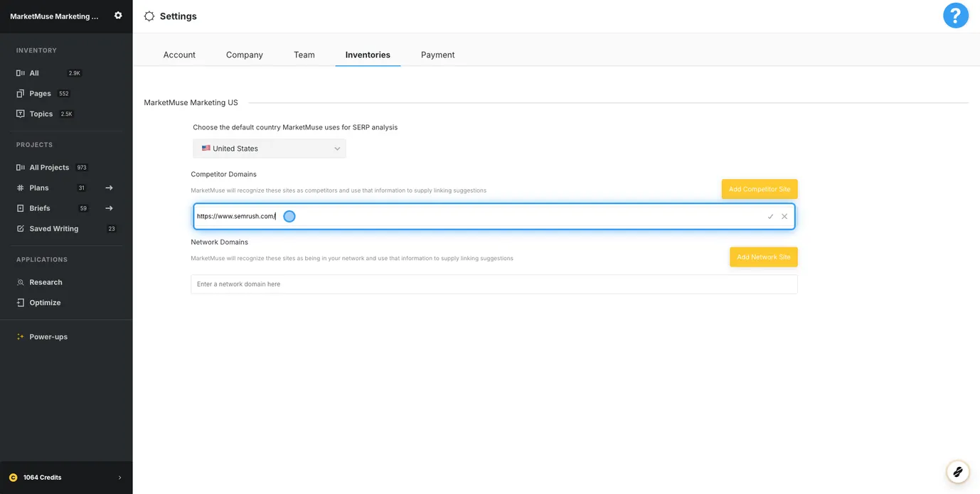This screenshot has width=980, height=494.
Task: Open Topics in the sidebar
Action: point(41,114)
